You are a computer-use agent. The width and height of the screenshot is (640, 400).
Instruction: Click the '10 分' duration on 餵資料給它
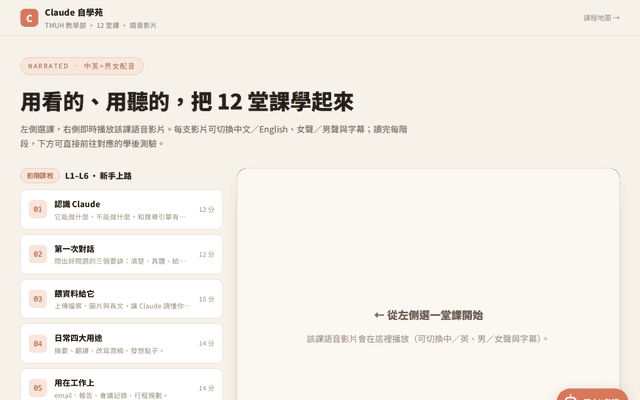[x=207, y=299]
